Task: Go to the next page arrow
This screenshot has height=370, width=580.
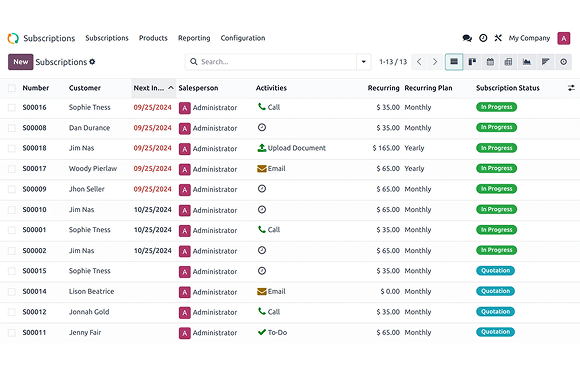Action: 435,62
